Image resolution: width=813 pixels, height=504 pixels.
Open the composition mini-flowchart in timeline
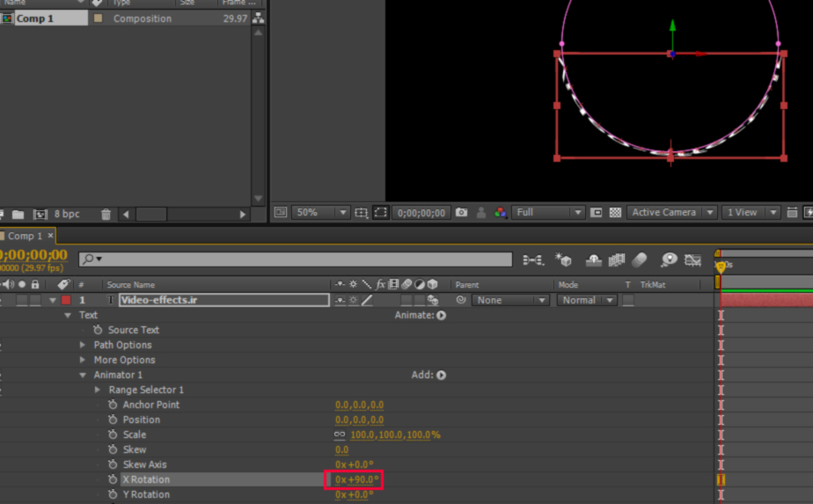tap(533, 259)
